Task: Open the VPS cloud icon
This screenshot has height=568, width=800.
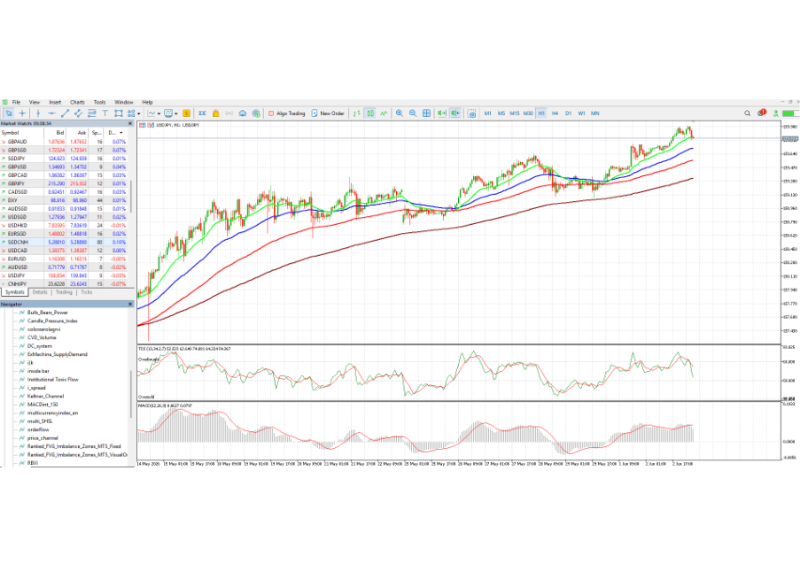Action: (x=242, y=113)
